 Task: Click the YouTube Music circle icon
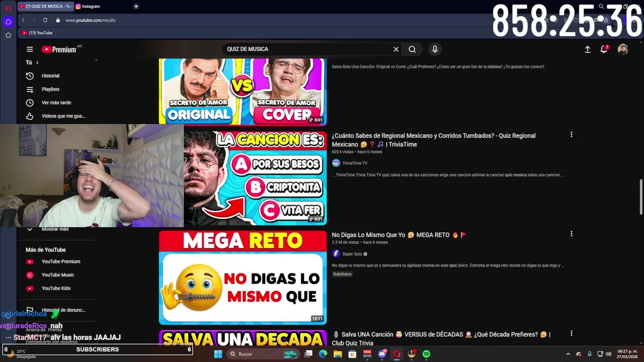point(30,275)
